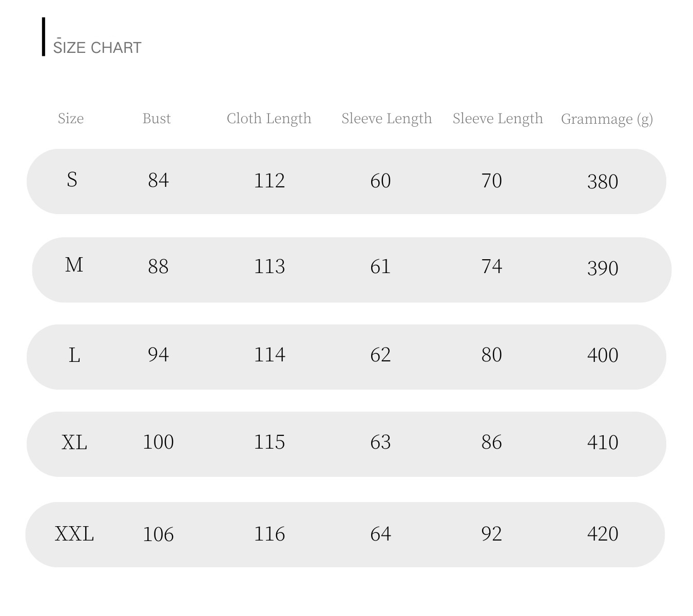Select the Bust column header
The width and height of the screenshot is (693, 616).
(157, 119)
